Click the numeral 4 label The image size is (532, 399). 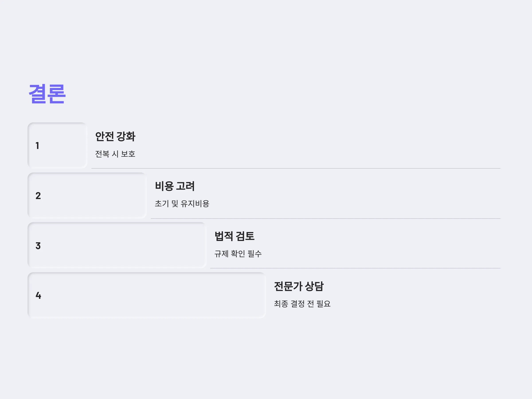coord(38,295)
